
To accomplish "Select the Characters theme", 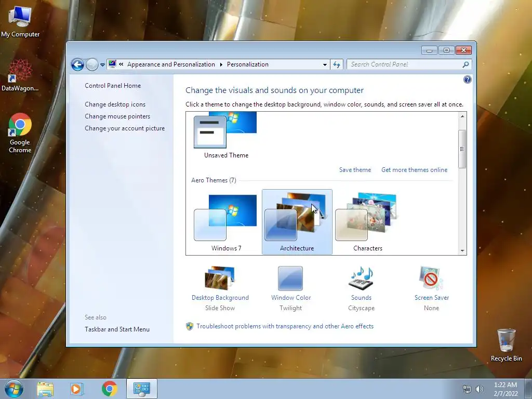I will (x=367, y=222).
